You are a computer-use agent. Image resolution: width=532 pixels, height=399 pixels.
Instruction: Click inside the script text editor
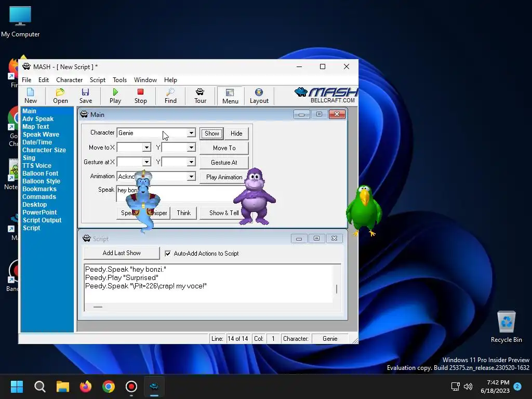pyautogui.click(x=209, y=284)
